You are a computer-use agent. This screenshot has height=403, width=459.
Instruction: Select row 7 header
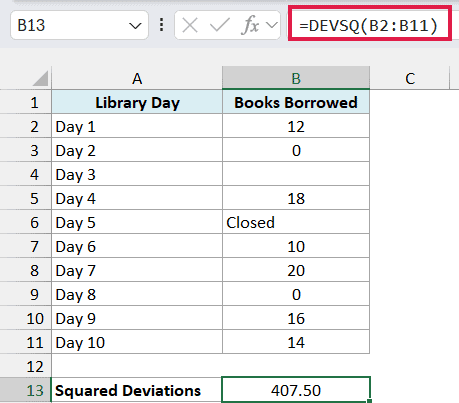tap(26, 246)
